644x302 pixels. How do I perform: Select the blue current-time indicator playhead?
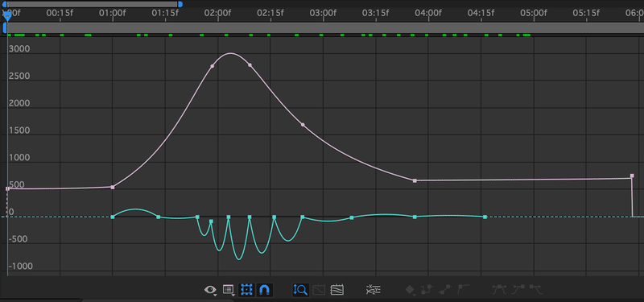[7, 16]
